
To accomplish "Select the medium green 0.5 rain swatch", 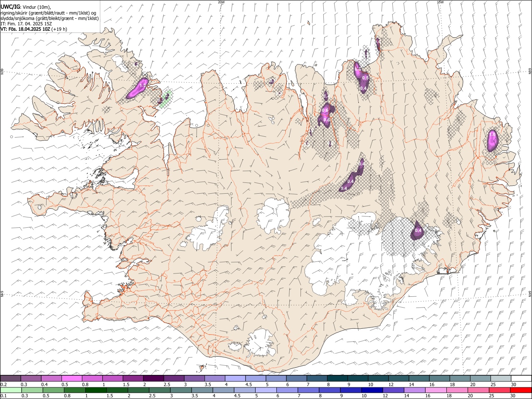I will pyautogui.click(x=53, y=390).
